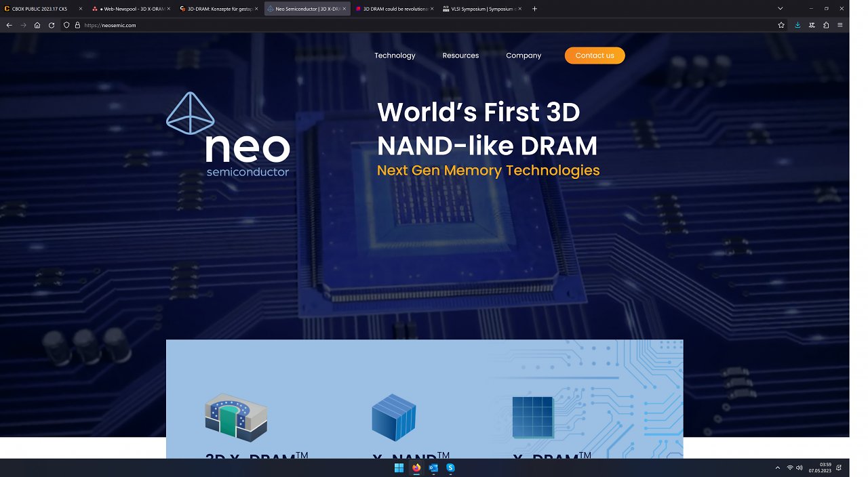Click the X-NAND blue cube illustration
Screen dimensions: 868x477
tap(393, 418)
